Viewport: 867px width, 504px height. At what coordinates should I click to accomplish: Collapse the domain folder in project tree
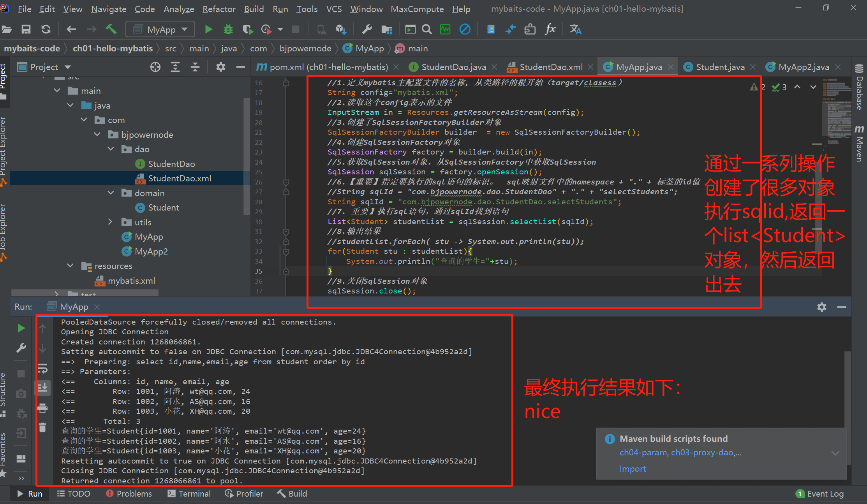(111, 193)
